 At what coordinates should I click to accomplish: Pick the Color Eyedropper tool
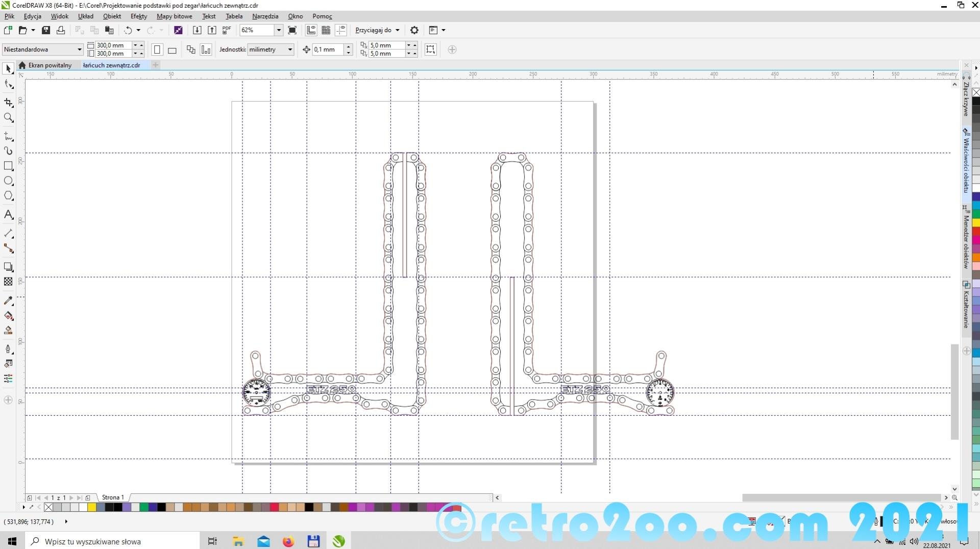click(8, 301)
